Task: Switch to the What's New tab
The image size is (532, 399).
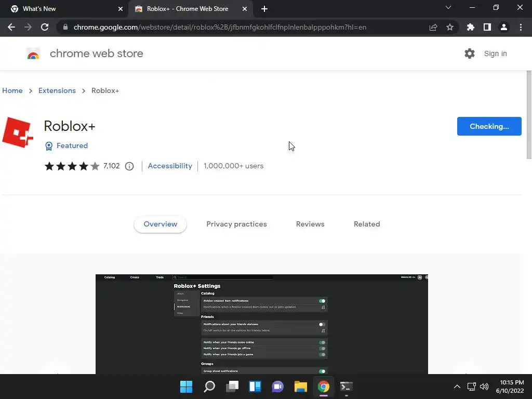Action: (x=64, y=9)
